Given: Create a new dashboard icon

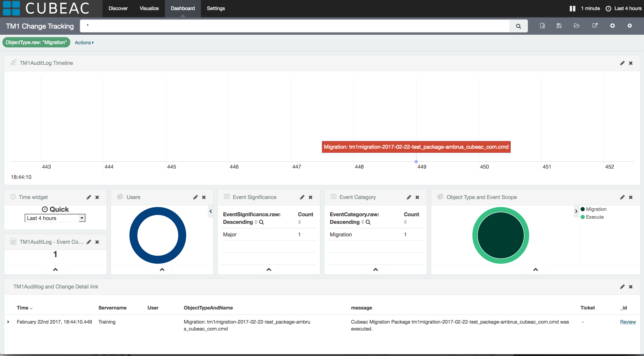Looking at the screenshot, I should 542,26.
